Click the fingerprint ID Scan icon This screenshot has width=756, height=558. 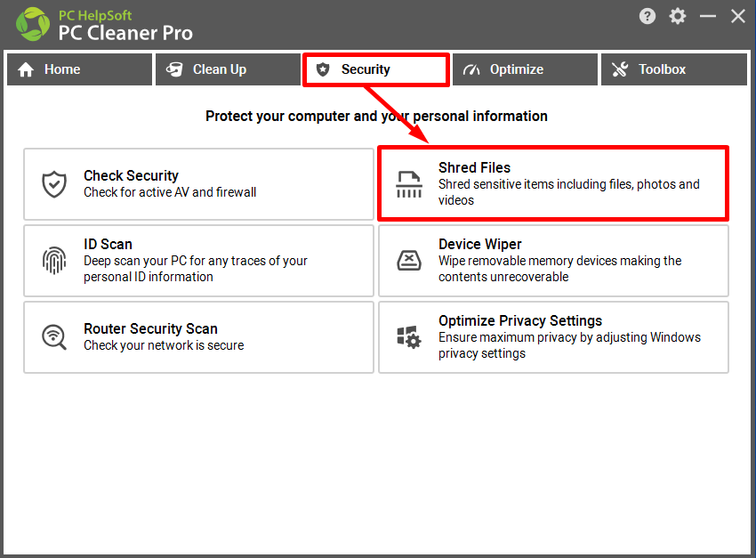pyautogui.click(x=54, y=261)
